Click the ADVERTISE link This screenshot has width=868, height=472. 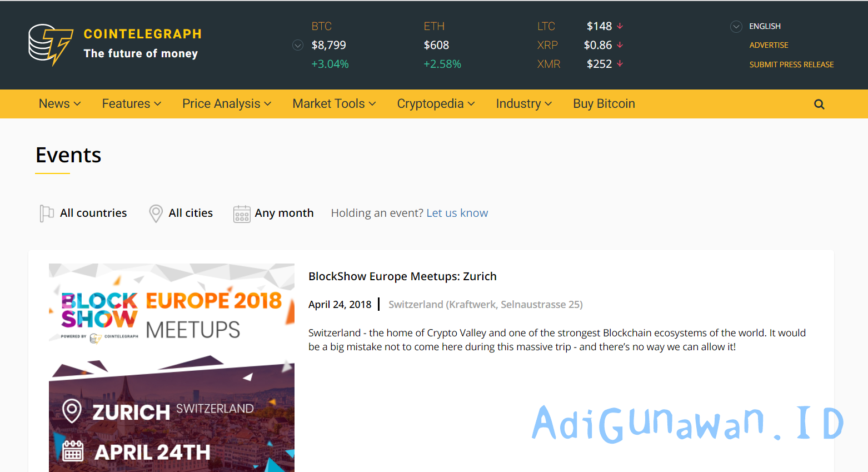tap(769, 45)
